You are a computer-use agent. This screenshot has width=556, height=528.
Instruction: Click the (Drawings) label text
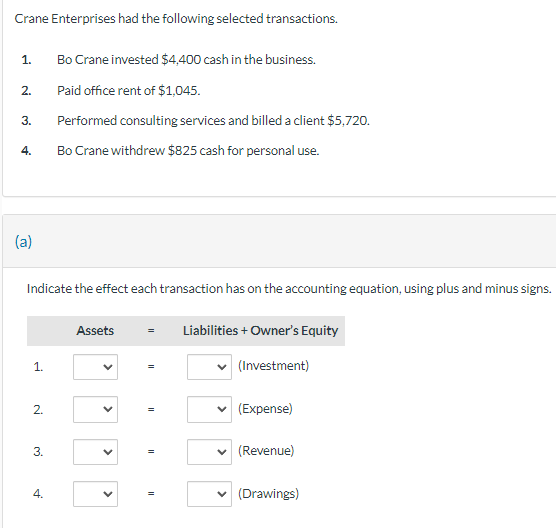(x=268, y=494)
